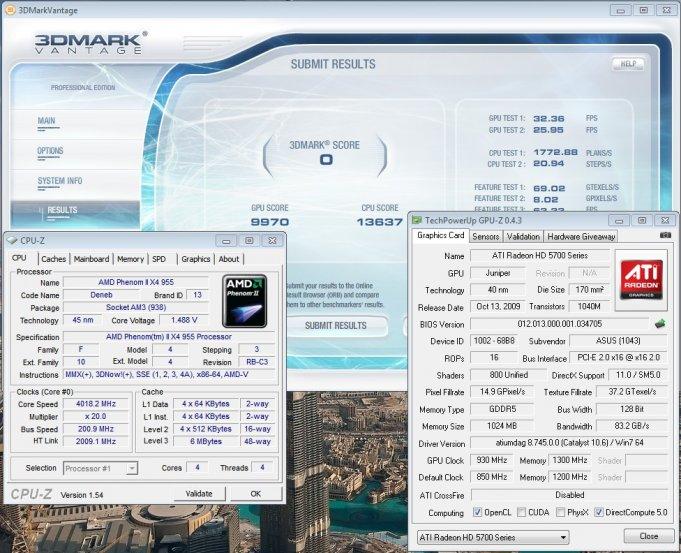Click the Submit Results button

tap(335, 325)
